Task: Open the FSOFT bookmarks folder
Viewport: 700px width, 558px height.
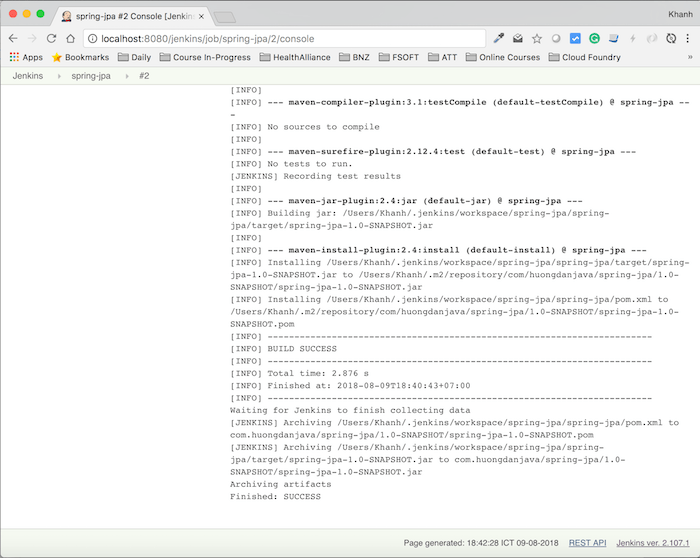Action: [399, 57]
